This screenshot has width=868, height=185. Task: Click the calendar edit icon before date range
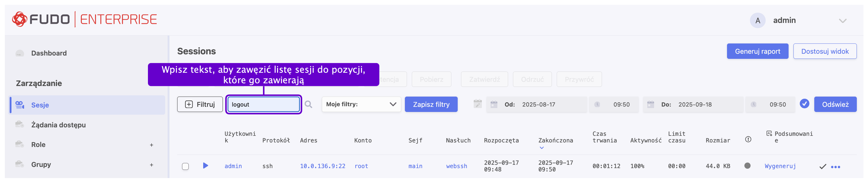click(477, 104)
